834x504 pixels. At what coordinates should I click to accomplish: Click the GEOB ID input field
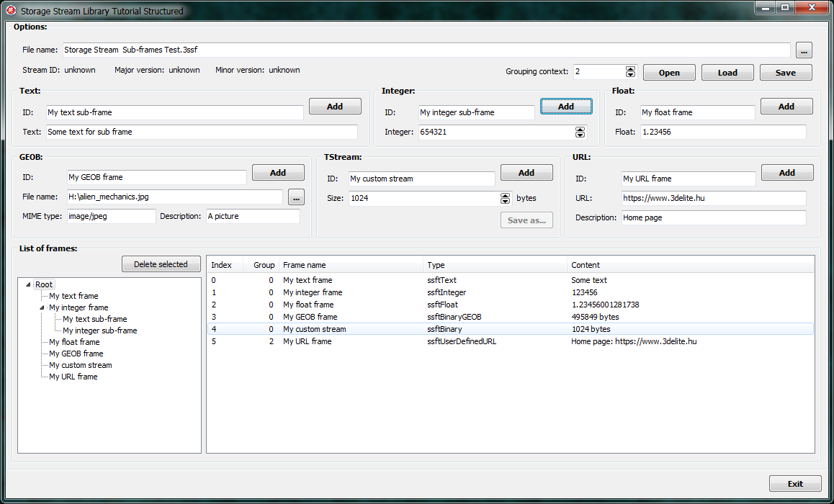(157, 178)
